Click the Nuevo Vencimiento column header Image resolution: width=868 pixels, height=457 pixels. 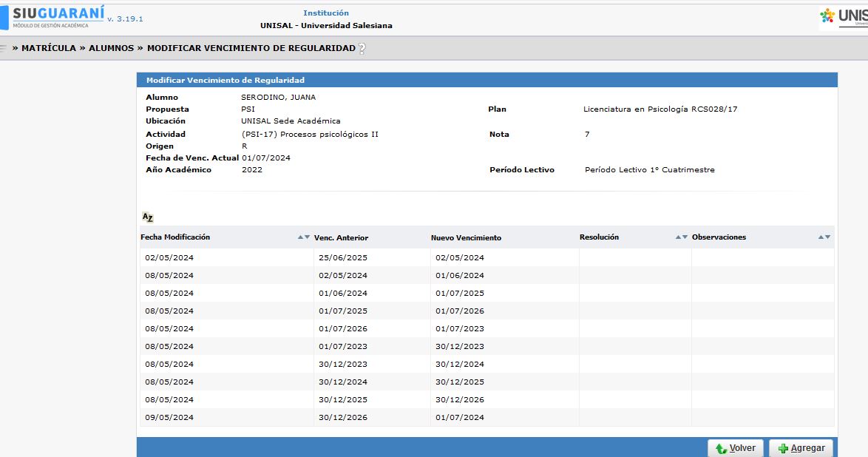click(466, 237)
